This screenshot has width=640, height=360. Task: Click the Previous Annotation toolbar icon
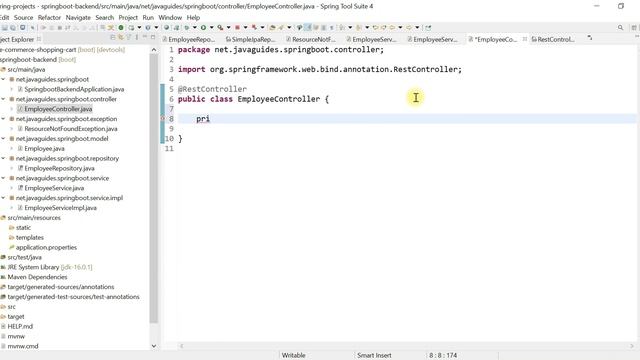[x=358, y=27]
